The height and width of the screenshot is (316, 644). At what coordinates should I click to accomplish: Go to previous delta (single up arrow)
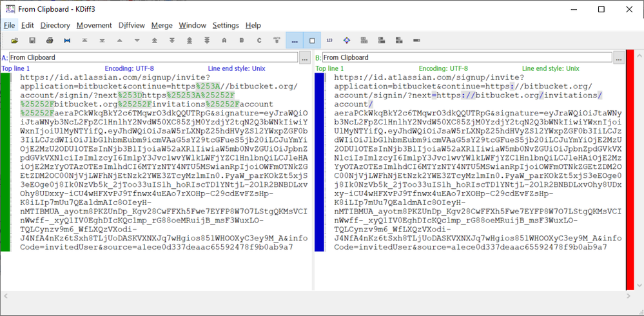[119, 41]
